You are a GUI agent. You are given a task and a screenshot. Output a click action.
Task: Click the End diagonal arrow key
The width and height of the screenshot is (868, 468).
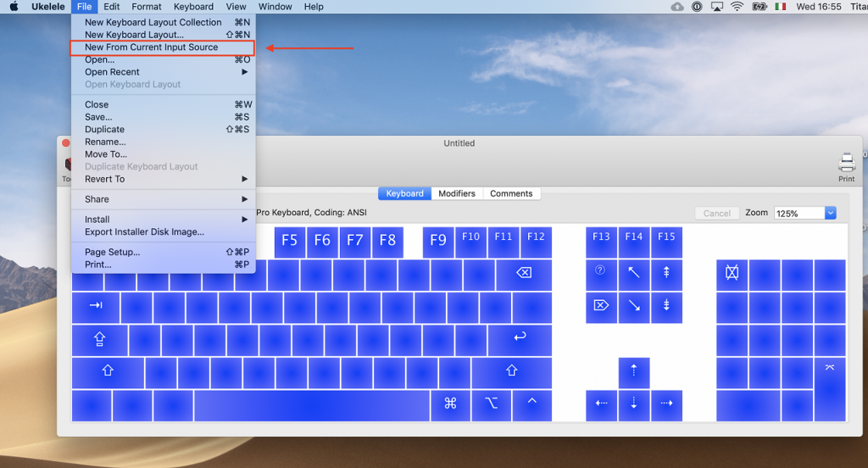[634, 306]
